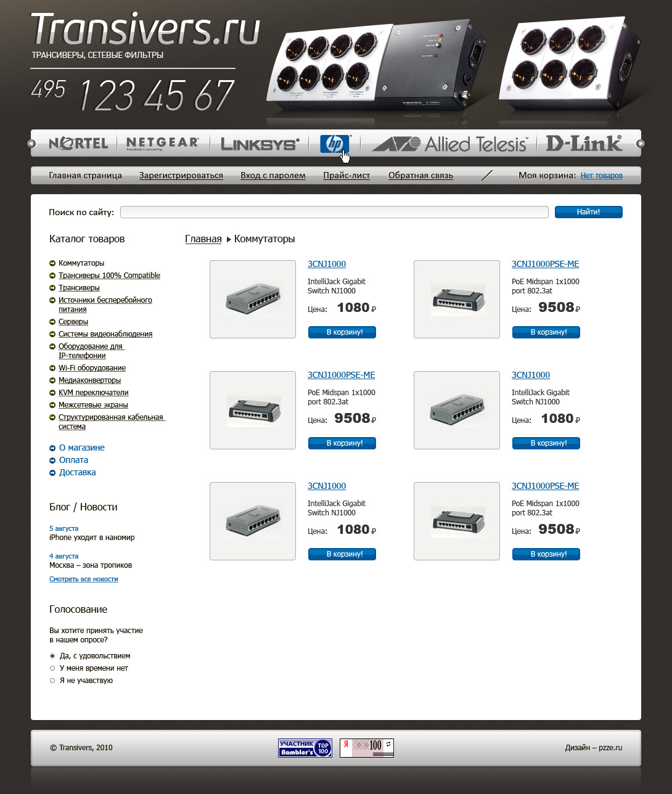Open Коммутаторы catalog category
This screenshot has height=794, width=672.
(x=81, y=263)
